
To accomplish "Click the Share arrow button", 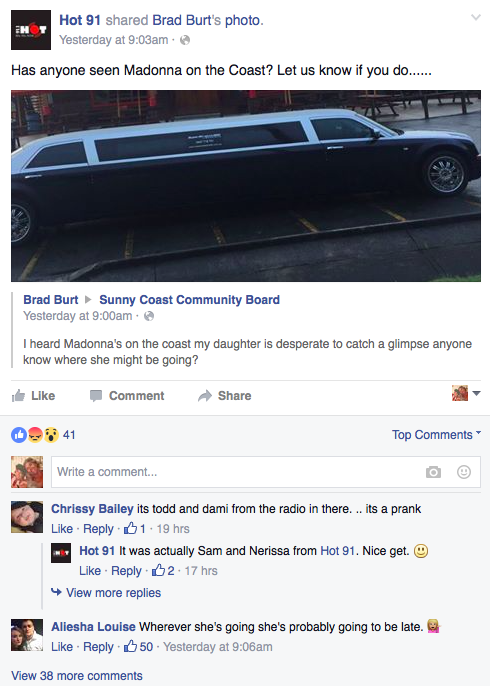I will (224, 396).
